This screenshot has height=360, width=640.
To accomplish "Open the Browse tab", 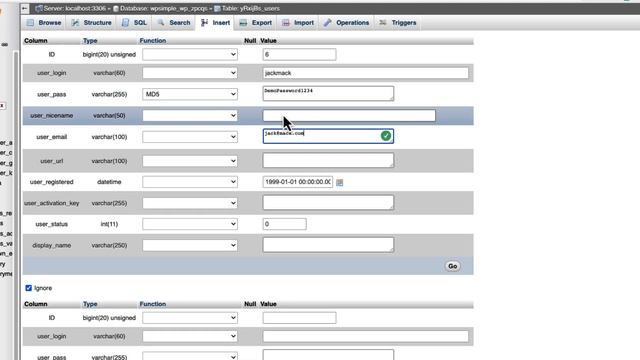I will coord(44,23).
